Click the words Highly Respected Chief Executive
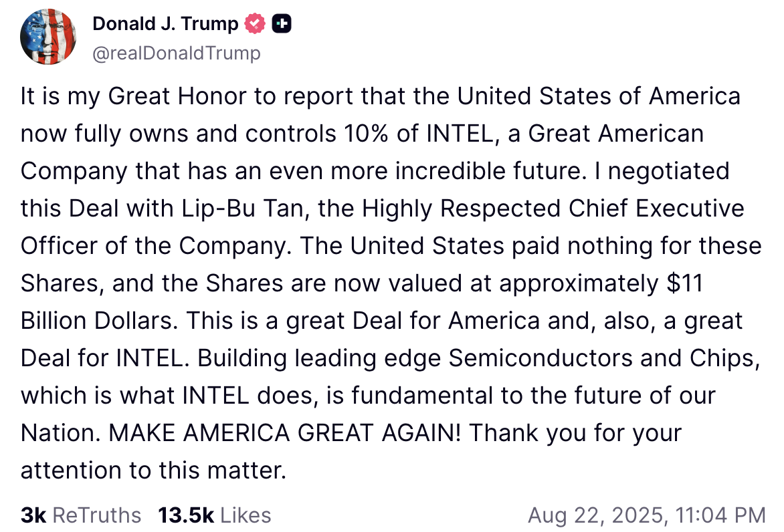 tap(553, 209)
